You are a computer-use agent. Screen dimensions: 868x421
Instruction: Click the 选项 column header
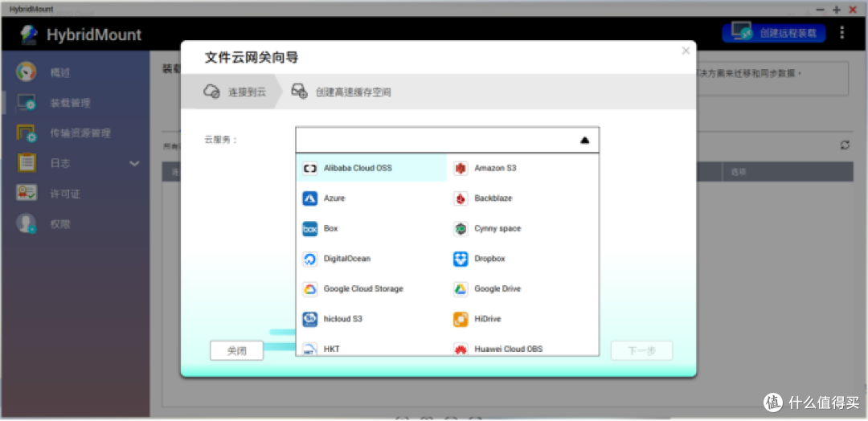[739, 173]
